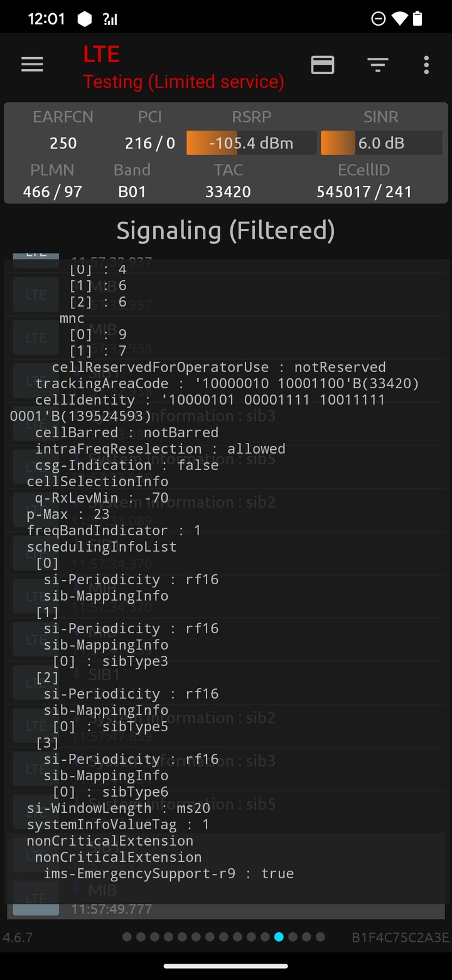Tap the Wi-Fi status icon
Screen dimensions: 452x980
point(399,19)
